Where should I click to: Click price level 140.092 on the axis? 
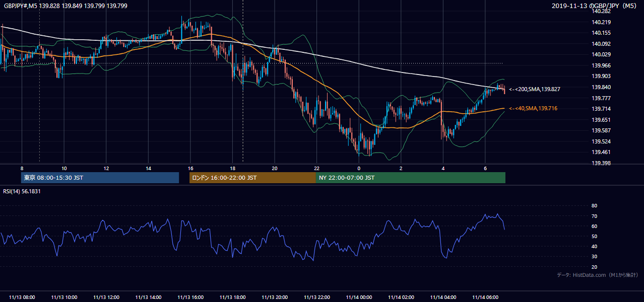600,44
